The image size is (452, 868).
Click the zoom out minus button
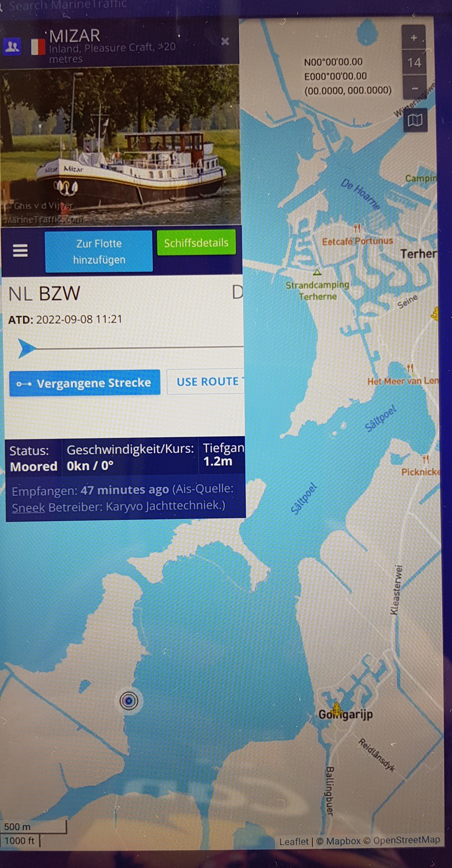[414, 88]
